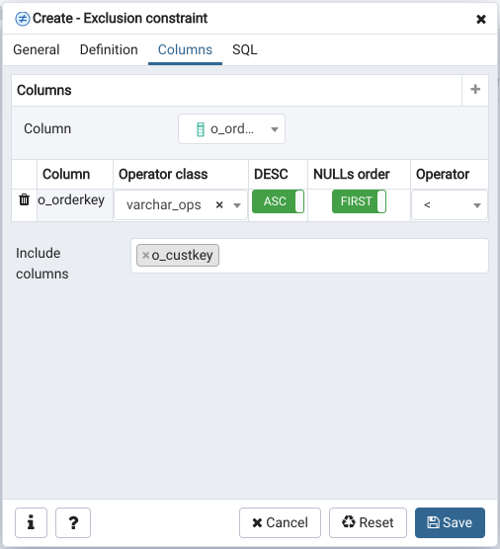Clear the varchar_ops operator class selection
Image resolution: width=500 pixels, height=549 pixels.
[220, 205]
